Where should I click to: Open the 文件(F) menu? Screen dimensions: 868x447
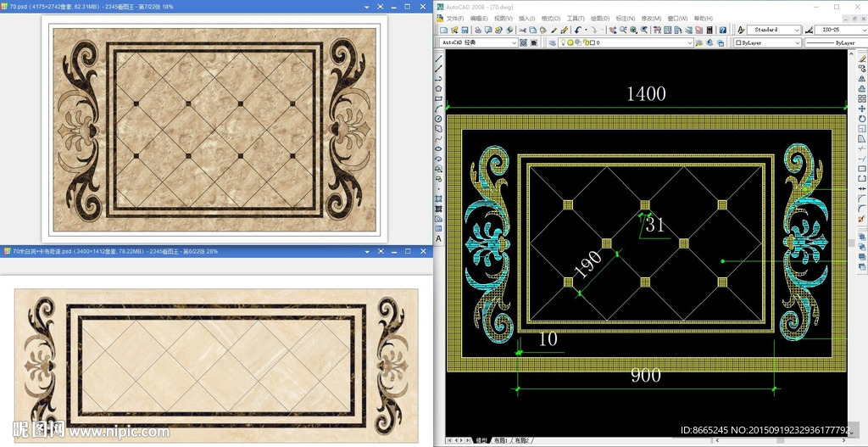[455, 19]
